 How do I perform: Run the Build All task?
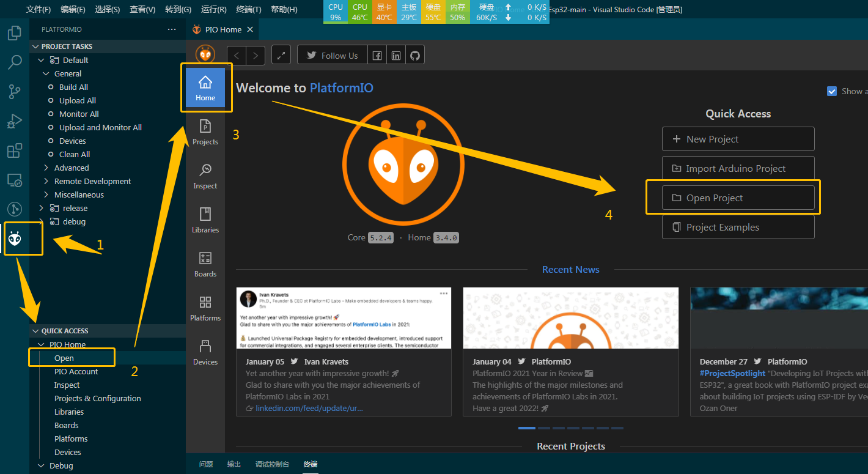pyautogui.click(x=73, y=87)
